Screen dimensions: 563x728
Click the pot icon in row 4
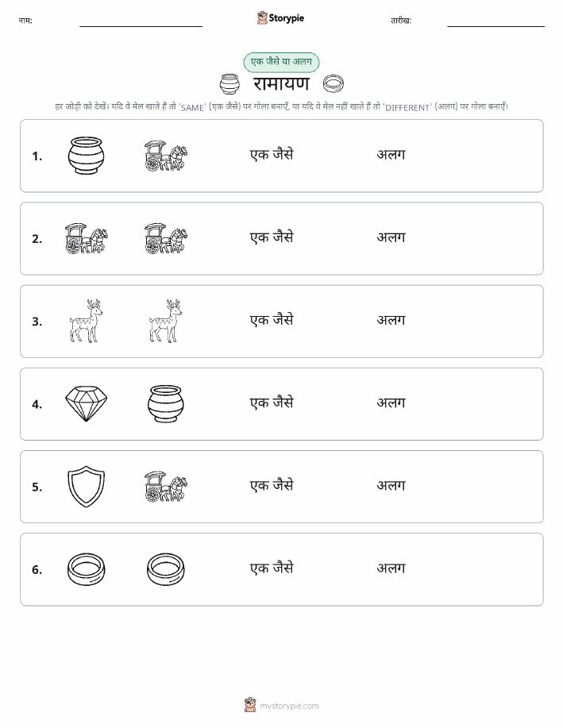click(x=166, y=403)
